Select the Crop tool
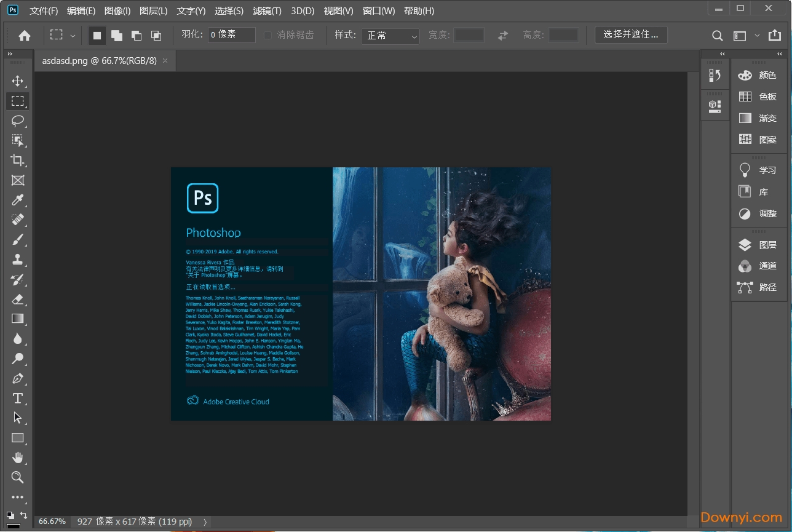This screenshot has width=792, height=532. tap(18, 160)
